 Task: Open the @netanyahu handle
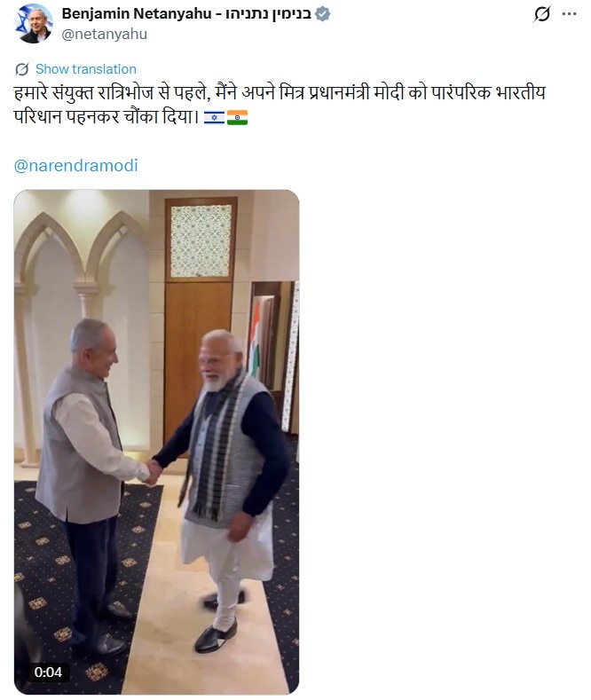[x=104, y=34]
